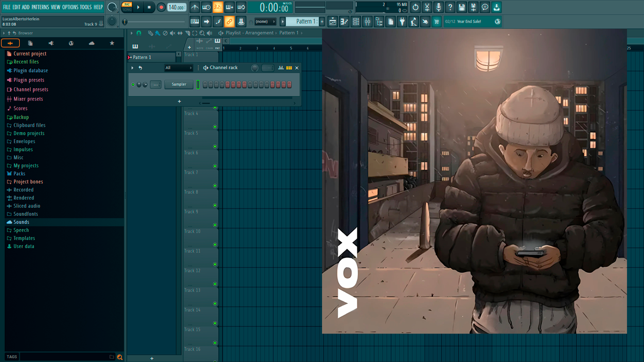The width and height of the screenshot is (644, 362).
Task: Click the shopping cart icon
Action: click(437, 21)
